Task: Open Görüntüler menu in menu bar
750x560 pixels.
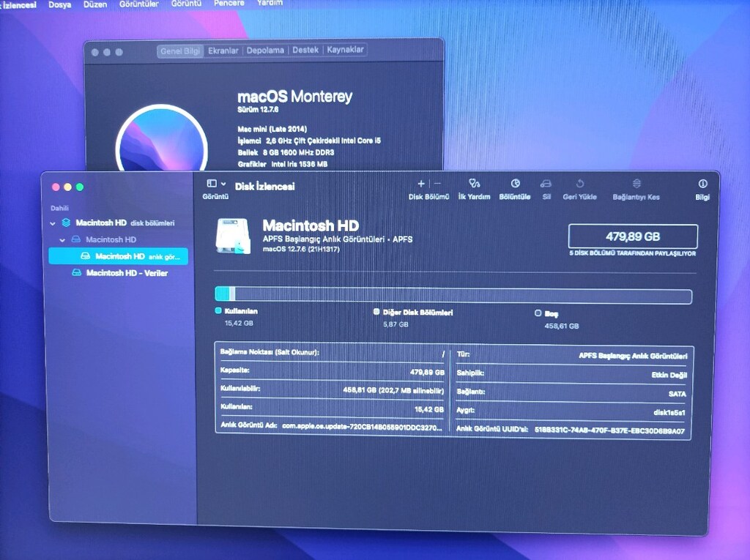Action: point(139,4)
